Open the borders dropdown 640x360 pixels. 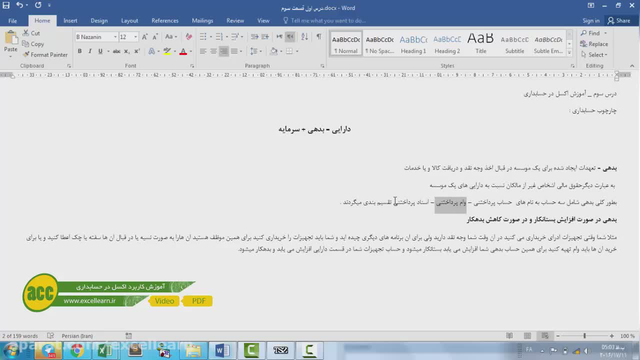(297, 51)
